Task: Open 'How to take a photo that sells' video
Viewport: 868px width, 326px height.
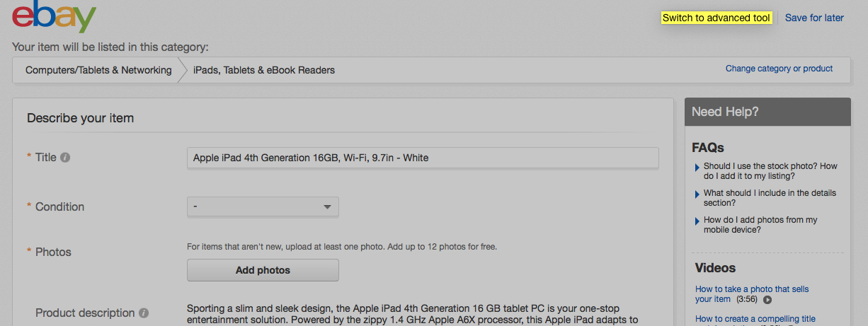Action: (752, 294)
